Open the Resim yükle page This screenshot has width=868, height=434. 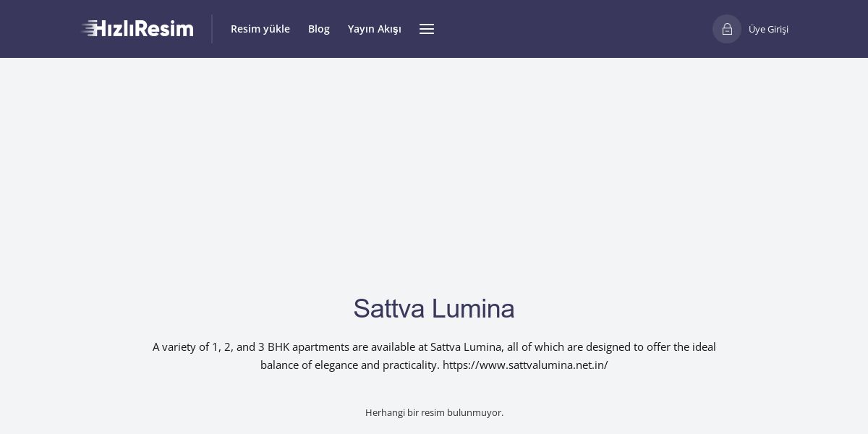[x=260, y=29]
